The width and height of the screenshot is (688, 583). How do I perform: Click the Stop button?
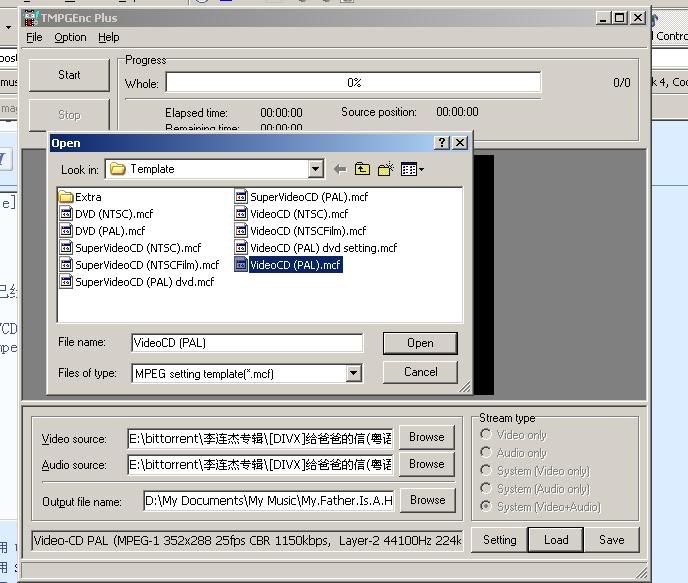pyautogui.click(x=69, y=115)
